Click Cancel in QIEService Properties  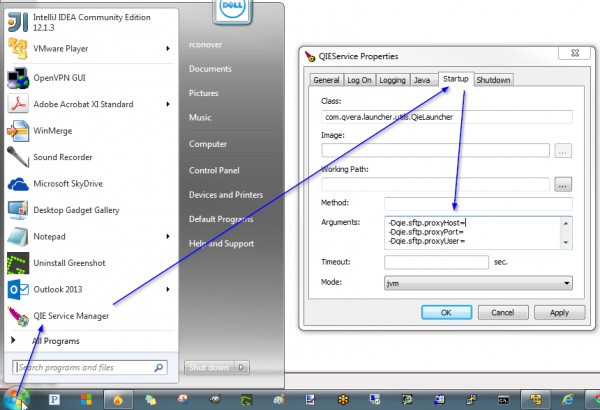(x=503, y=312)
